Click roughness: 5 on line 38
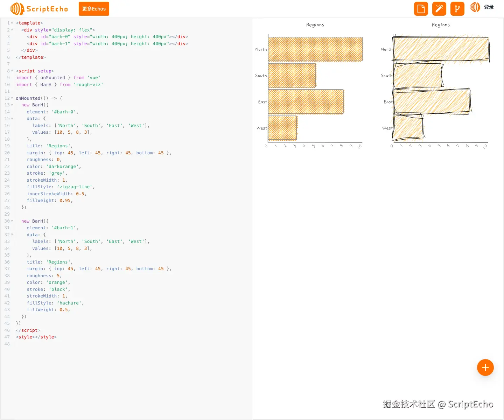Image resolution: width=504 pixels, height=420 pixels. [44, 276]
